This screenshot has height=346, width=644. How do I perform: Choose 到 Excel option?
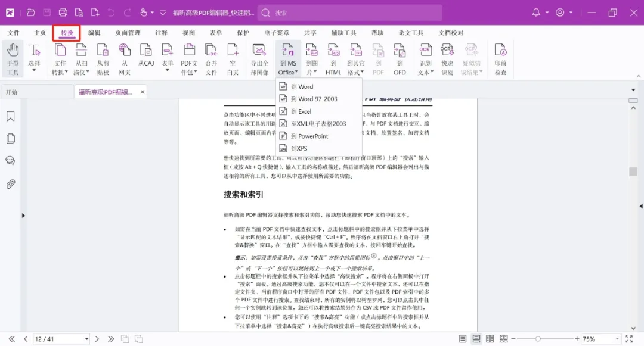click(x=319, y=111)
